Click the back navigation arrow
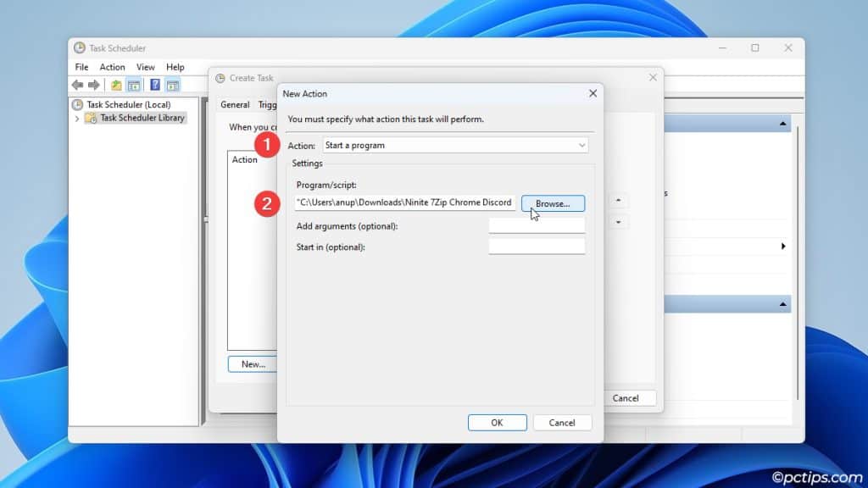Viewport: 868px width, 488px height. coord(76,84)
